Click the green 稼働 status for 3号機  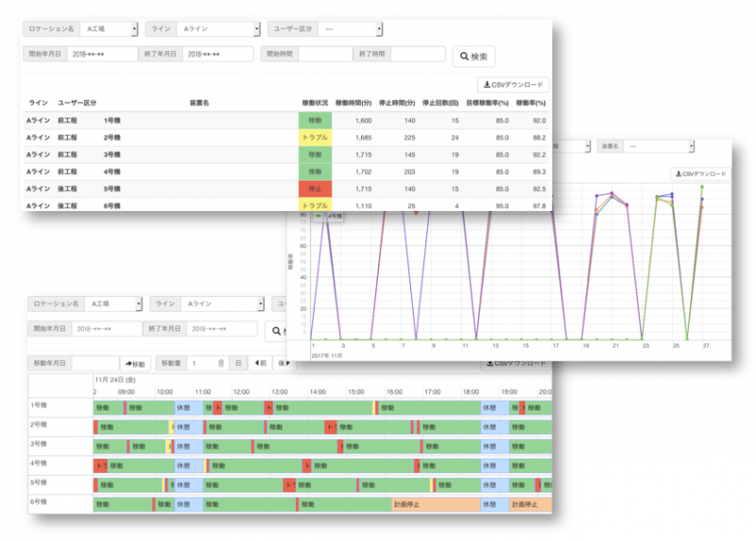(x=315, y=154)
